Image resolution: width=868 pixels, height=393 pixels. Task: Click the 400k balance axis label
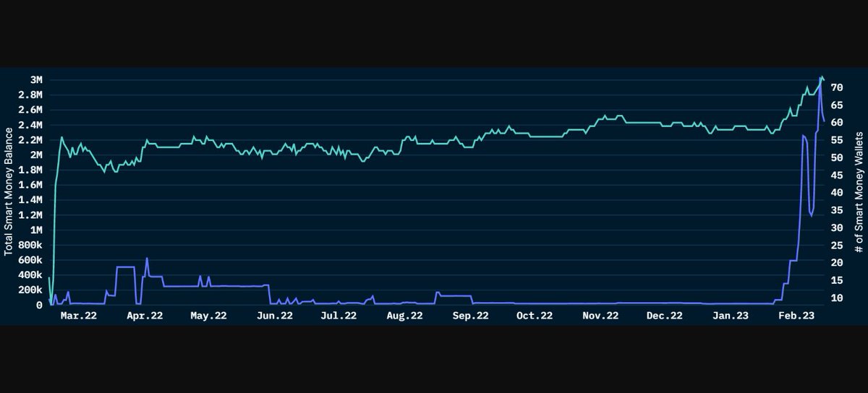pyautogui.click(x=32, y=275)
